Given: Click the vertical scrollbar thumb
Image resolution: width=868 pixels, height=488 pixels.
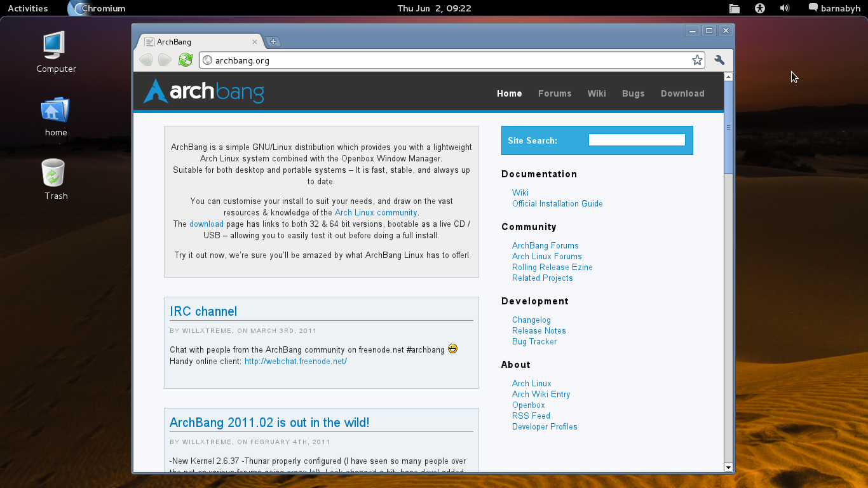Looking at the screenshot, I should click(x=728, y=127).
